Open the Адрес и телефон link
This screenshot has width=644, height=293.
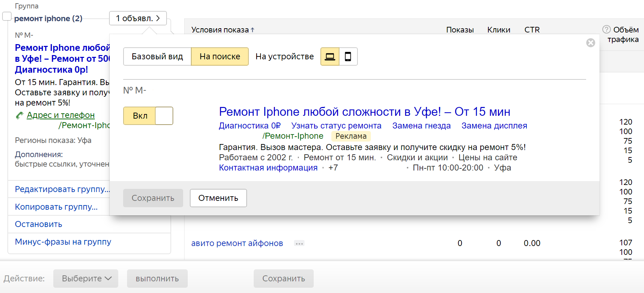61,115
